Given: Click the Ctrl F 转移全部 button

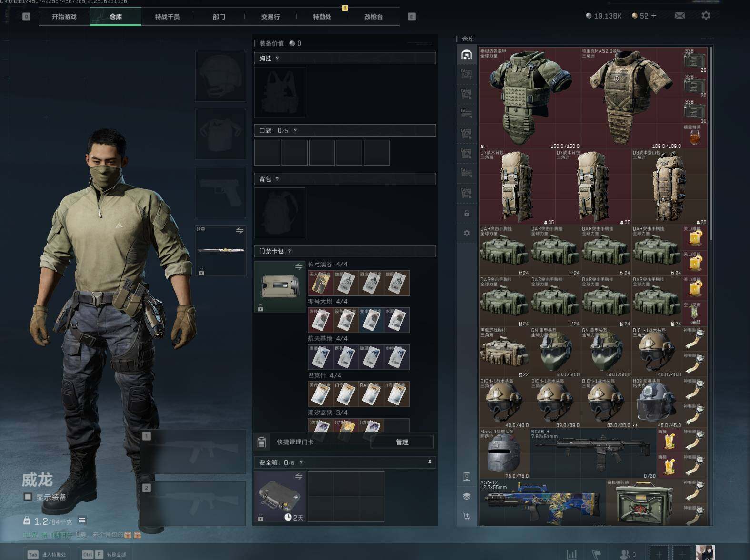Looking at the screenshot, I should point(103,554).
